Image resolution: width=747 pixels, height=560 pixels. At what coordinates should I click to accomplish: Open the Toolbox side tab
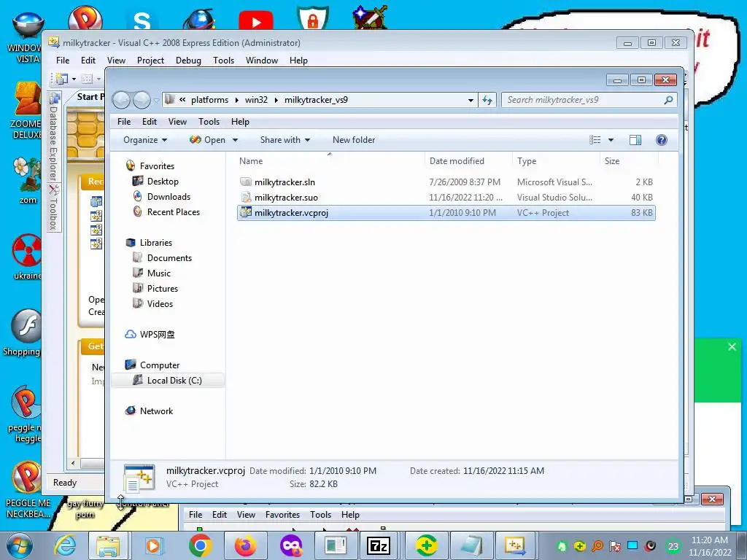click(53, 208)
